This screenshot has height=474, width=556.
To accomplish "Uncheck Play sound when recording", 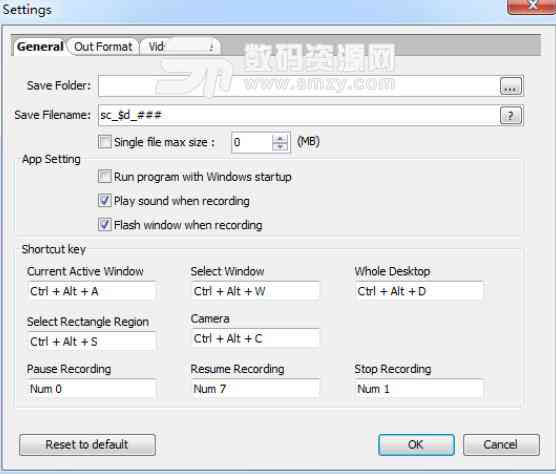I will point(105,201).
